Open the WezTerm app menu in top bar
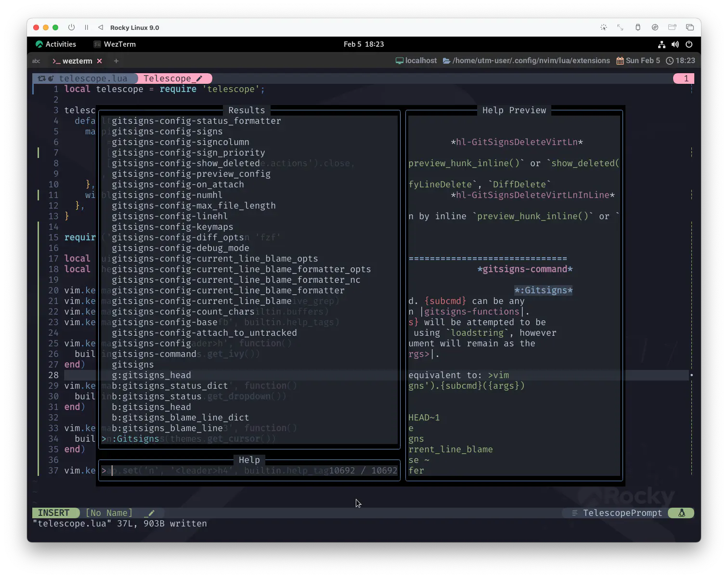 [115, 44]
